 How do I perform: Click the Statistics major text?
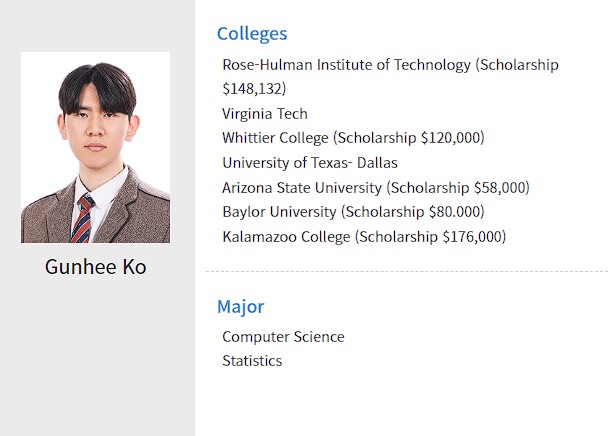252,361
